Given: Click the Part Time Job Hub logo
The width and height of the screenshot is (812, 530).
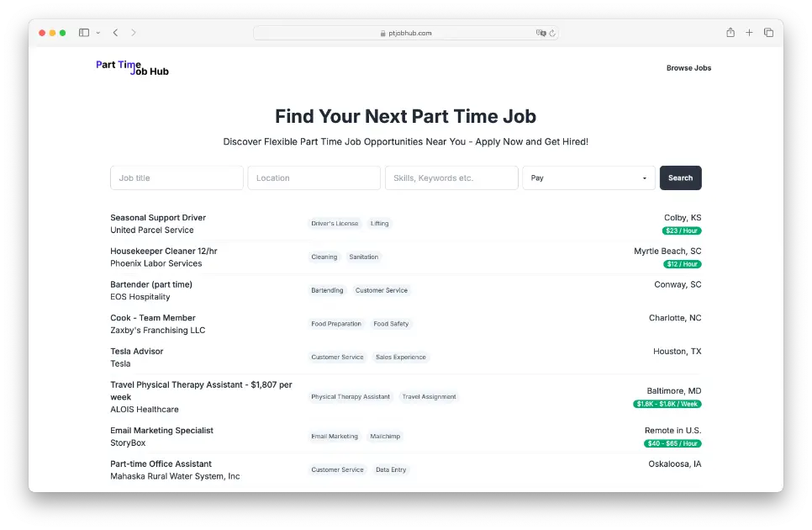Looking at the screenshot, I should (x=132, y=68).
